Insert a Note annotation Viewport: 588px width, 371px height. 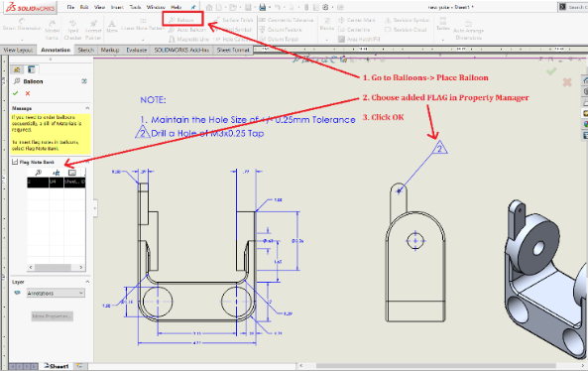(x=112, y=26)
